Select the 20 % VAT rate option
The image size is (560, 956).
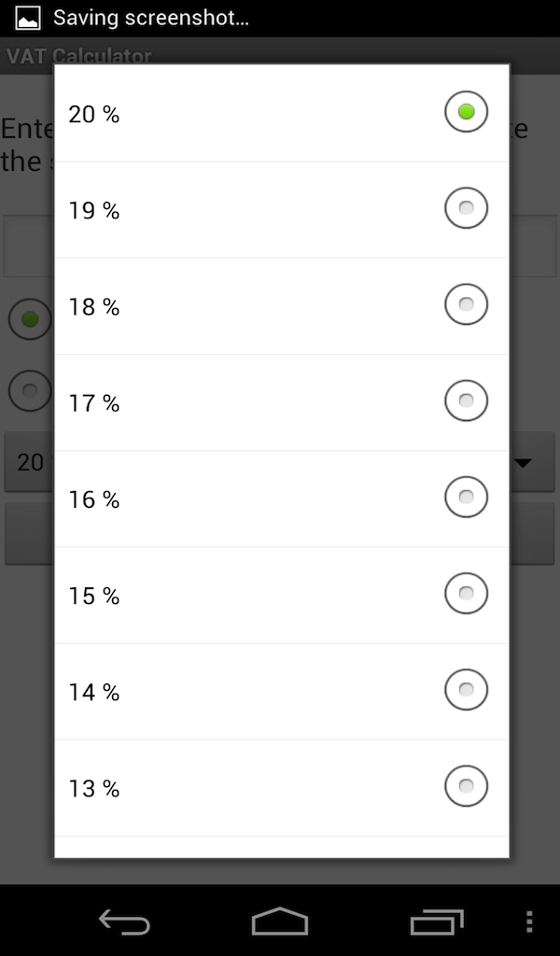[280, 111]
